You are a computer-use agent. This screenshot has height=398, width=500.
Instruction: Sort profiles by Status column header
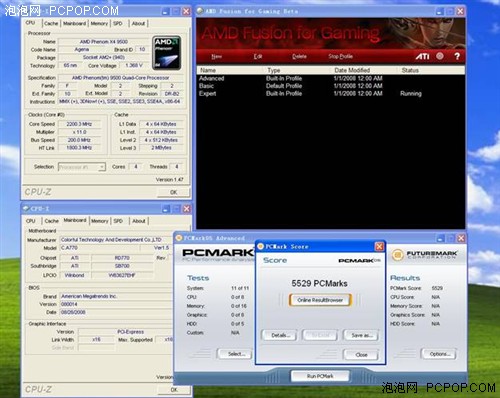[431, 70]
